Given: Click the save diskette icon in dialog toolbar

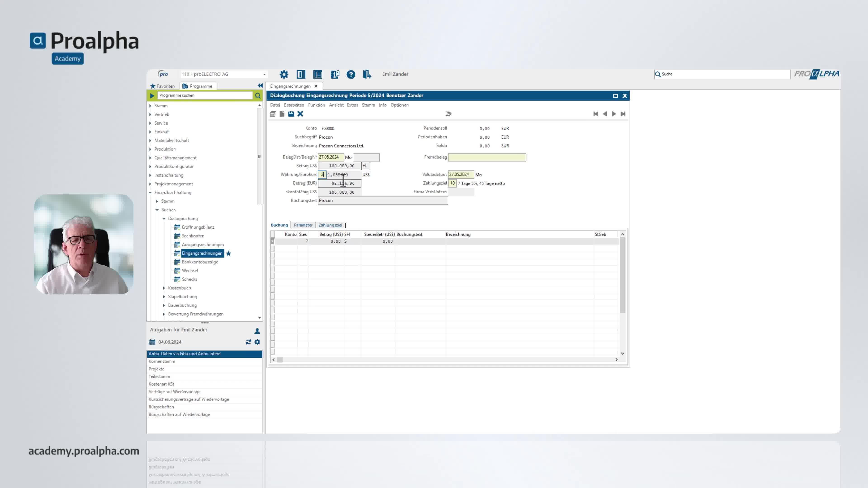Looking at the screenshot, I should pos(291,114).
